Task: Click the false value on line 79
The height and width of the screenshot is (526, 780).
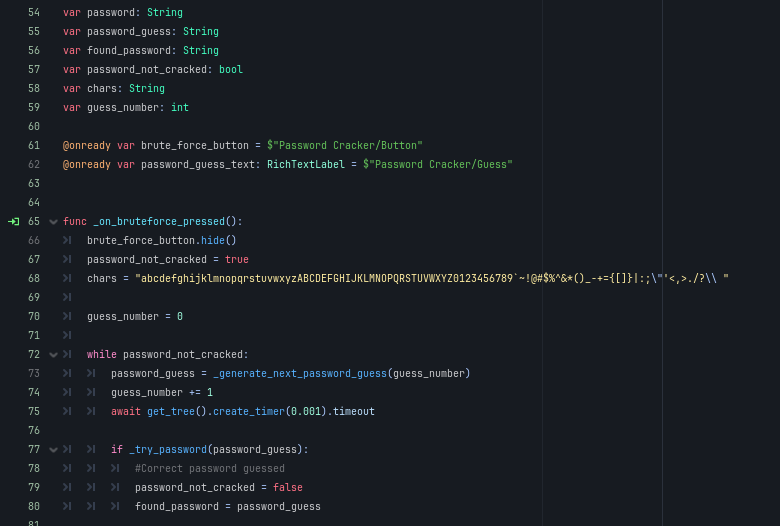Action: (x=288, y=488)
